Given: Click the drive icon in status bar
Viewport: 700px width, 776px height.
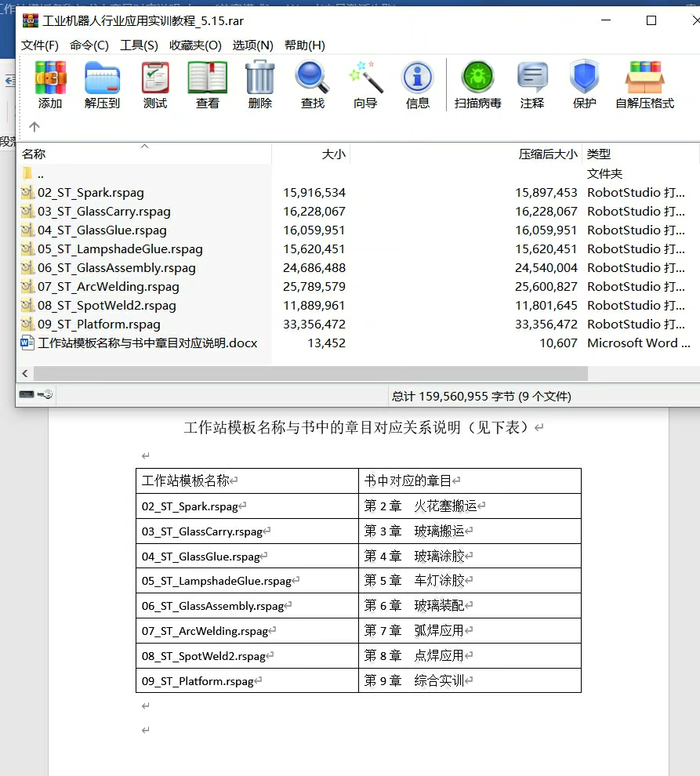Looking at the screenshot, I should pyautogui.click(x=26, y=394).
